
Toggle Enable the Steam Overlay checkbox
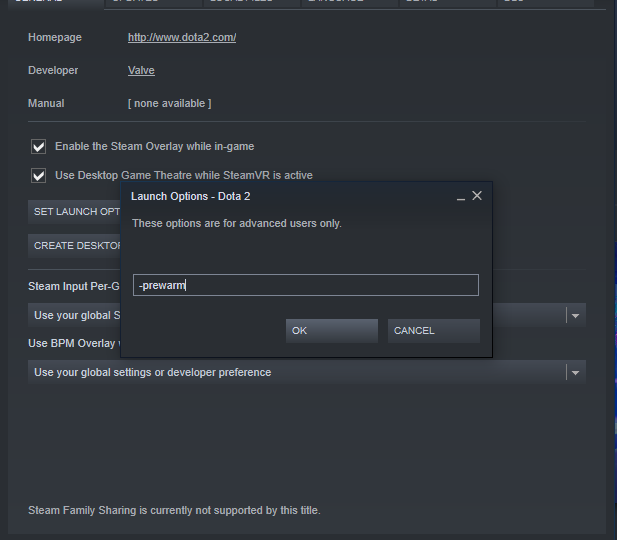click(39, 146)
